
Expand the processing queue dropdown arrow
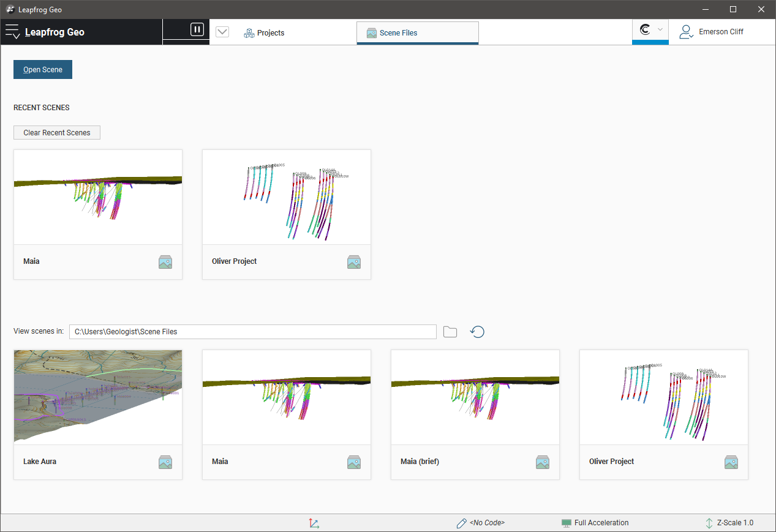[222, 32]
